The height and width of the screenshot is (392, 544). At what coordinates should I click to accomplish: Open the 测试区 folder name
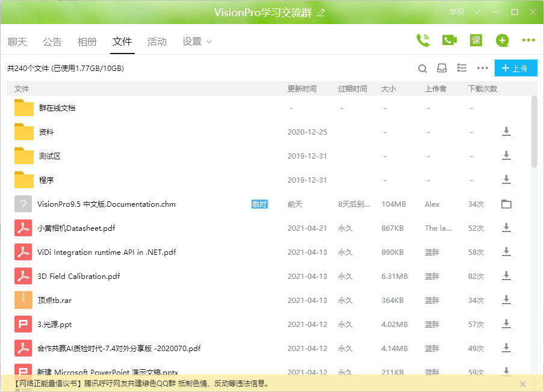coord(49,156)
